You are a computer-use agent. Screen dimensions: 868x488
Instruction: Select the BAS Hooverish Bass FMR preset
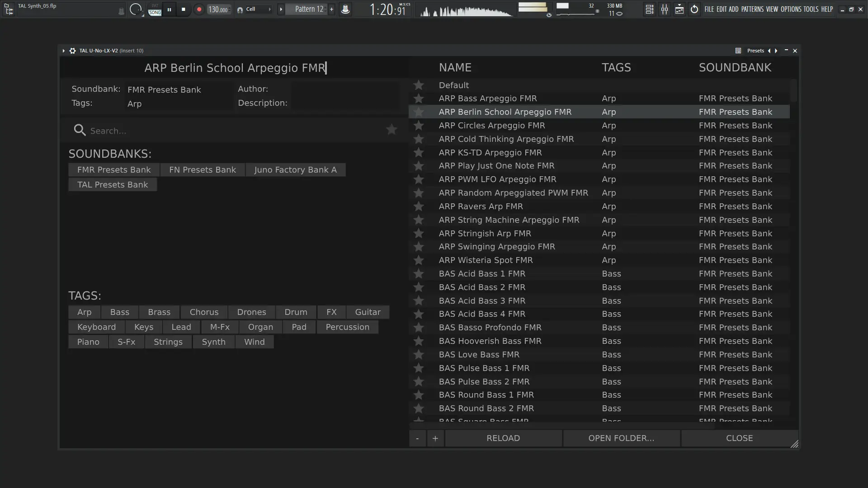coord(490,341)
